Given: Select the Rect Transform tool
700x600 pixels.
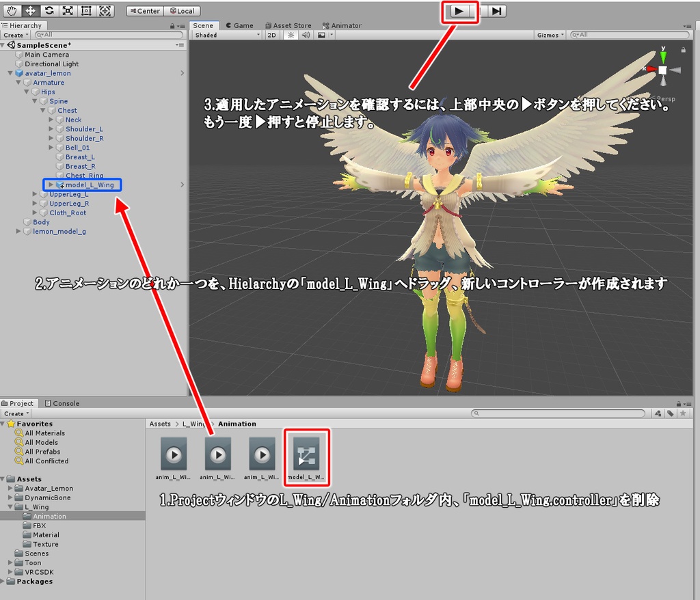Looking at the screenshot, I should click(x=86, y=11).
